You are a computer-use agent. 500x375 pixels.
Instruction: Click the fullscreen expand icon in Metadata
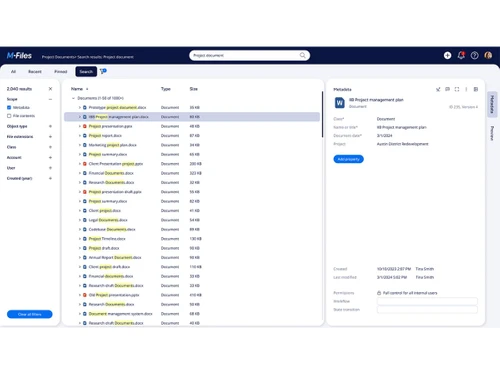click(x=457, y=89)
